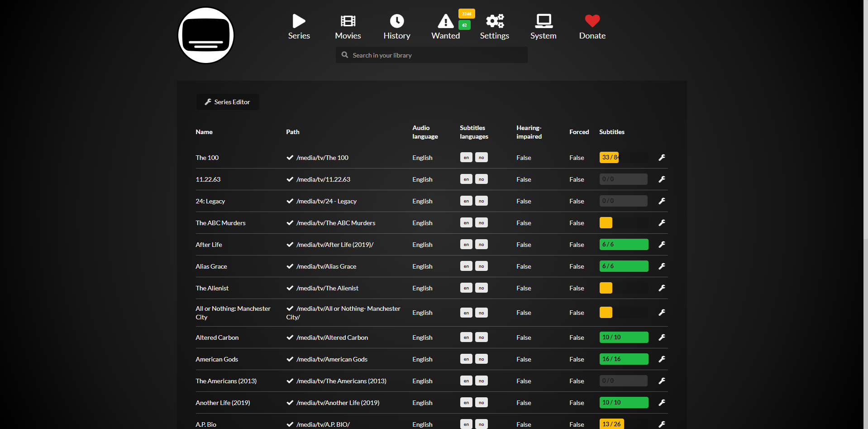Open the Movies section

coord(348,27)
